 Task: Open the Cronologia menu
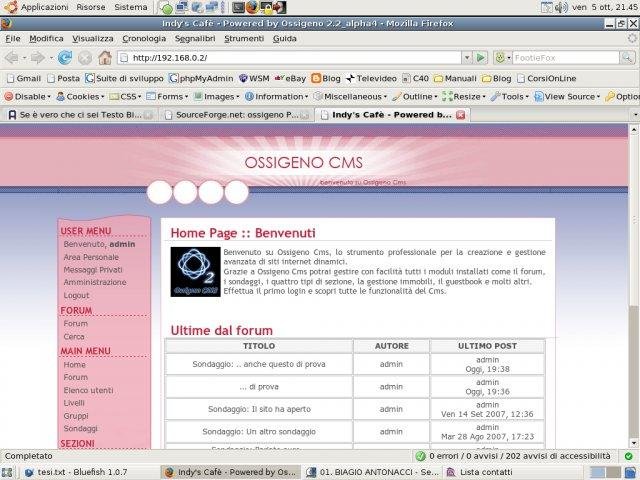pos(144,39)
